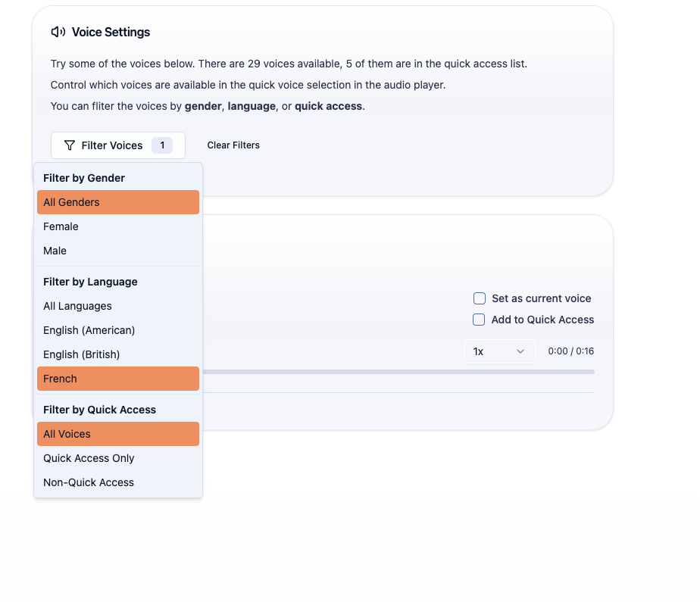Viewport: 700px width, 602px height.
Task: Check the Add to Quick Access box
Action: click(x=479, y=320)
